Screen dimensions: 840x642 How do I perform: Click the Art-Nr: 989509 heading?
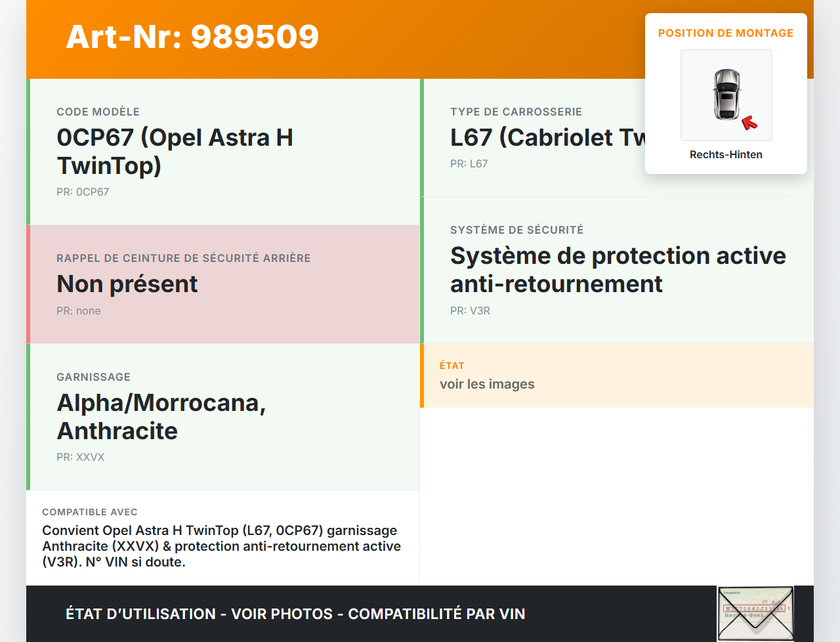pos(192,37)
